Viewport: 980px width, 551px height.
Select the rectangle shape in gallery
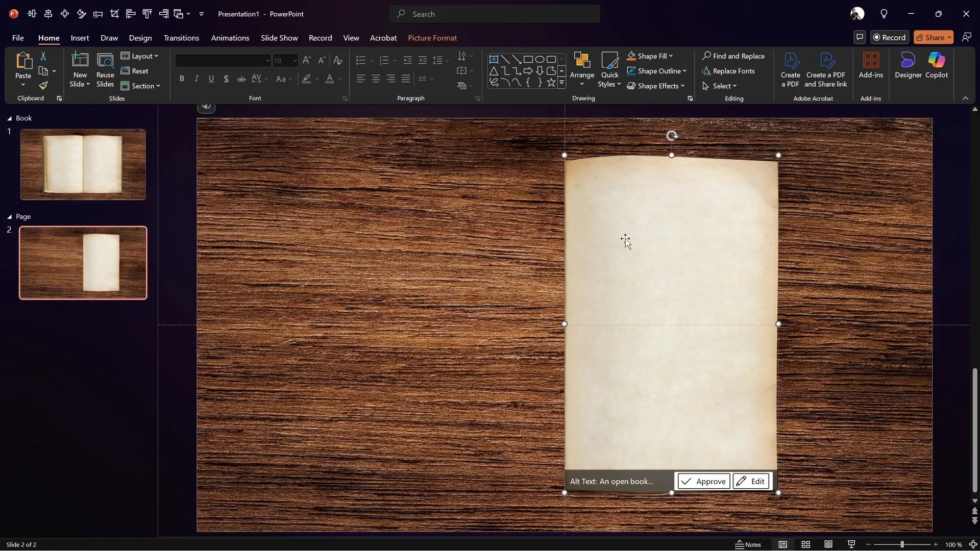(x=528, y=59)
